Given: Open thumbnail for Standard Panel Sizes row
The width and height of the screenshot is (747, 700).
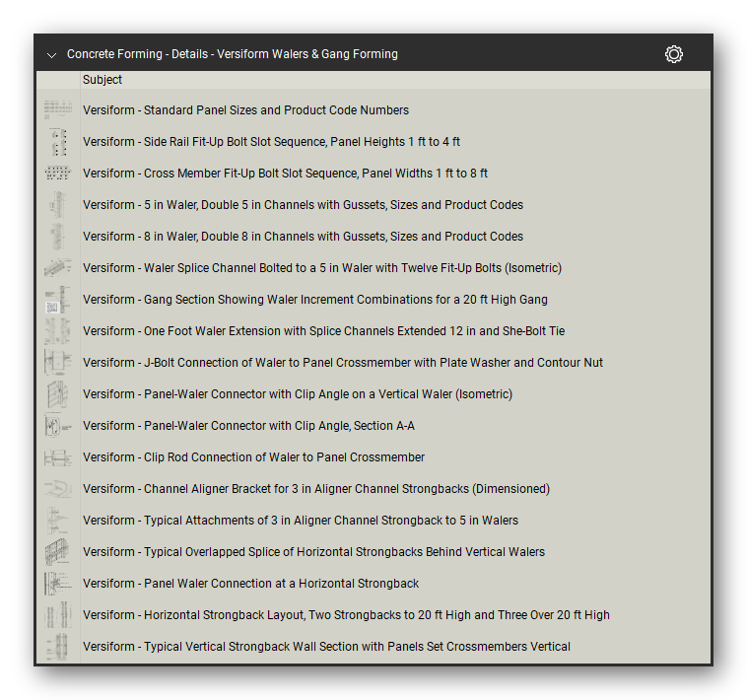Looking at the screenshot, I should (x=58, y=110).
